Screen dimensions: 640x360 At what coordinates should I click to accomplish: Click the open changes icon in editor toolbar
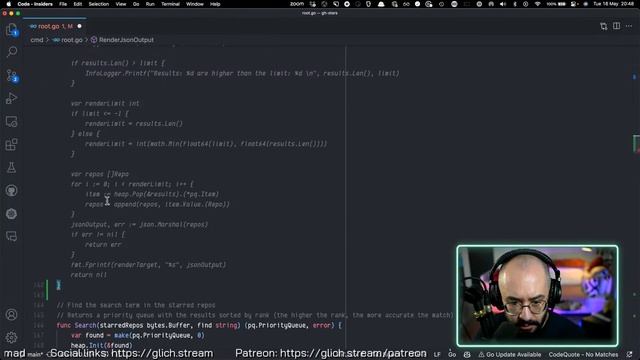coord(604,26)
